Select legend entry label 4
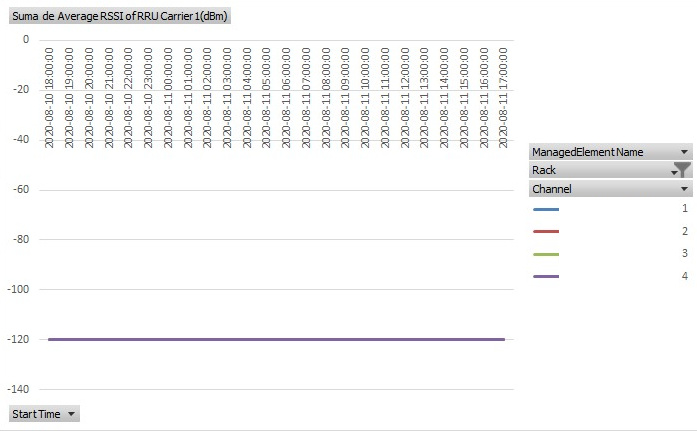Viewport: 697px width, 431px height. click(x=685, y=276)
